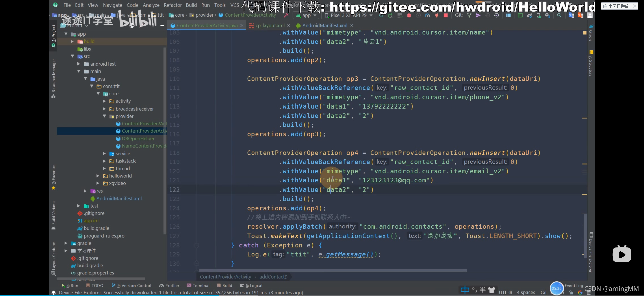Click the Git update project branch icon
Viewport: 644px width, 296px height.
[469, 15]
